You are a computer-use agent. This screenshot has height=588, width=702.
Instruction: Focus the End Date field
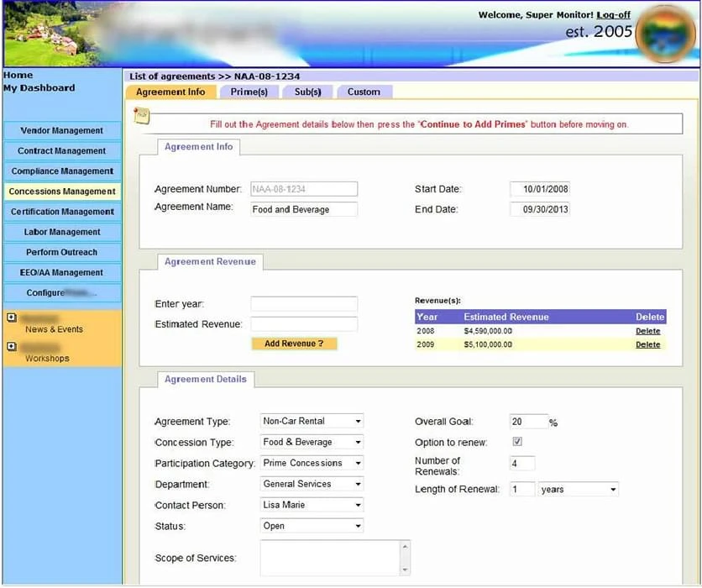click(x=540, y=209)
